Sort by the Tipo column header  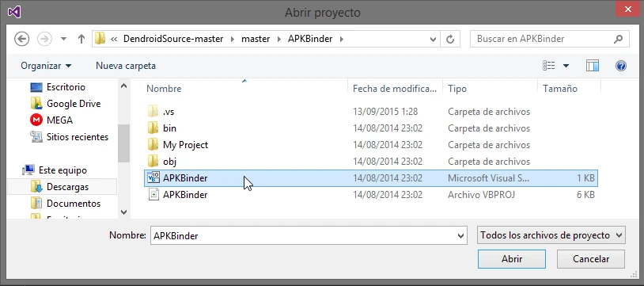tap(457, 89)
